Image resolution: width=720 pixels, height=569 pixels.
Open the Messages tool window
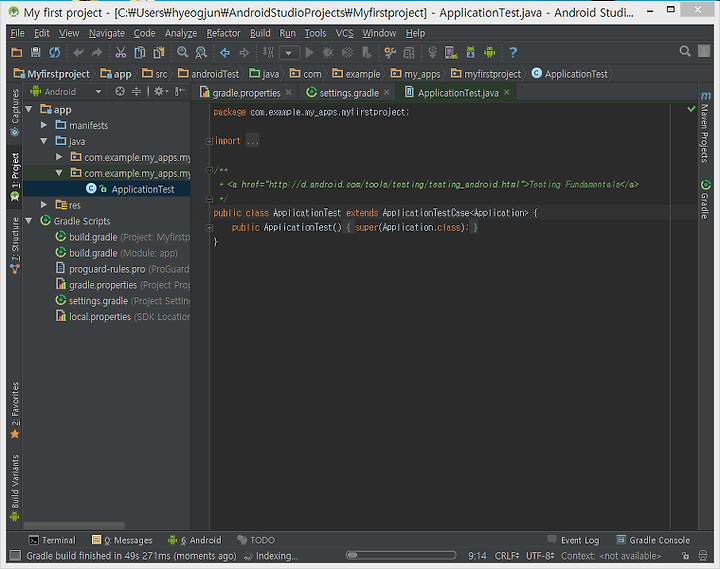tap(122, 540)
